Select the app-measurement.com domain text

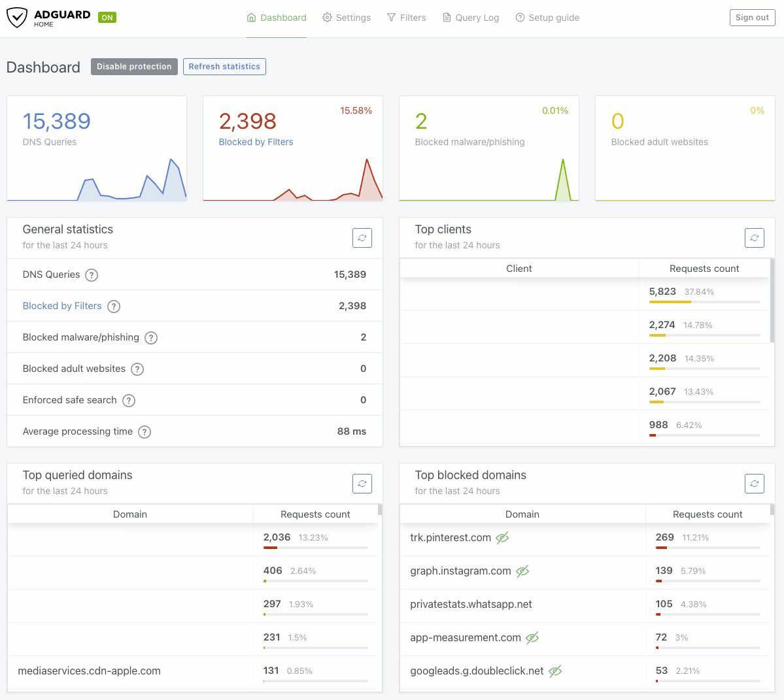466,637
